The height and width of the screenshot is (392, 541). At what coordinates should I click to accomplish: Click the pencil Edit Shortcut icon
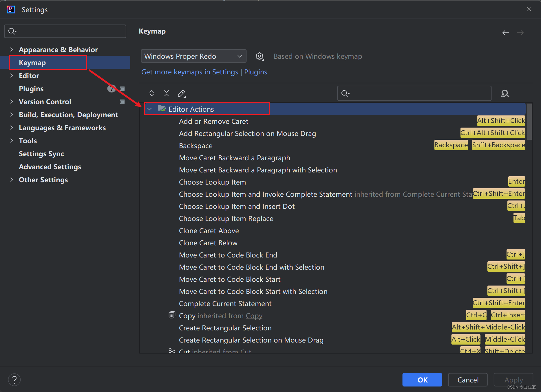coord(182,93)
